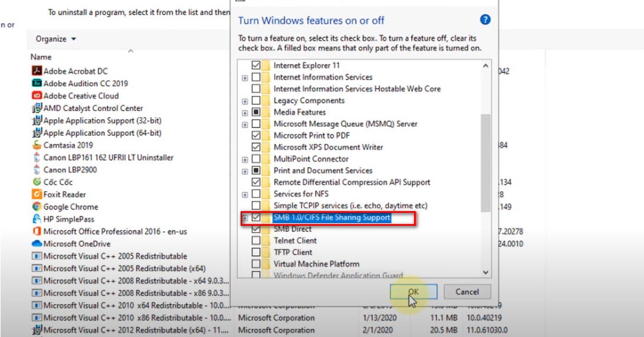The image size is (644, 337).
Task: Click the Cancel button
Action: (467, 292)
